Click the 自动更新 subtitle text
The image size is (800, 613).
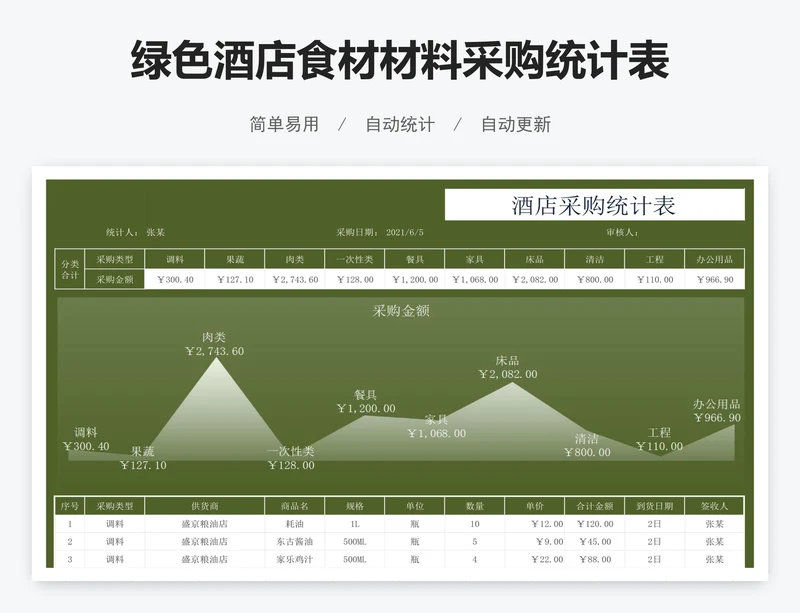[x=516, y=125]
